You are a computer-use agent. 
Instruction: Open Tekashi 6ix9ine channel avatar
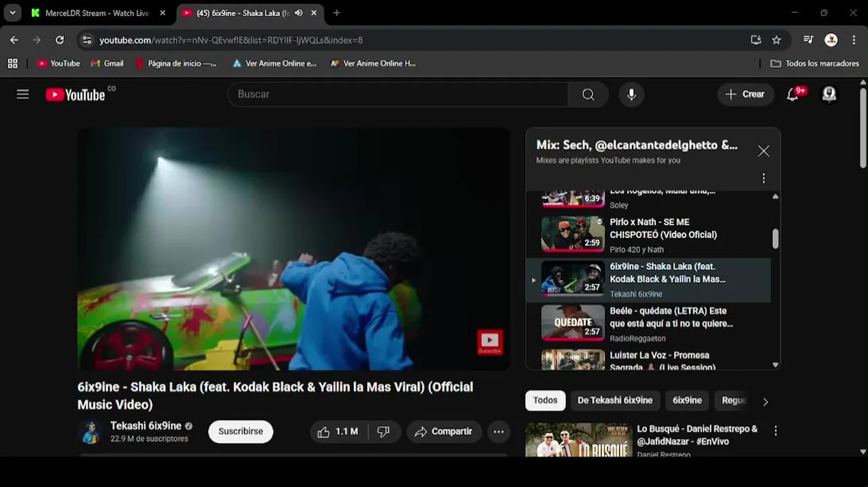point(91,432)
